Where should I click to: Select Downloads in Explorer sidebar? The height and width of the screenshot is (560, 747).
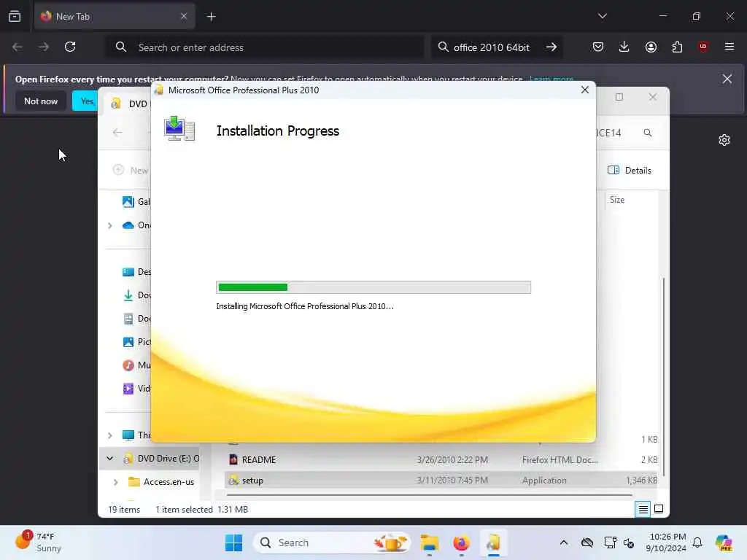pyautogui.click(x=136, y=295)
